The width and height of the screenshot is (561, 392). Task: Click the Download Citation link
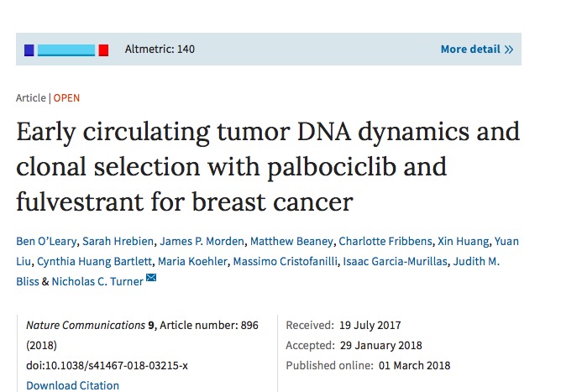click(72, 386)
